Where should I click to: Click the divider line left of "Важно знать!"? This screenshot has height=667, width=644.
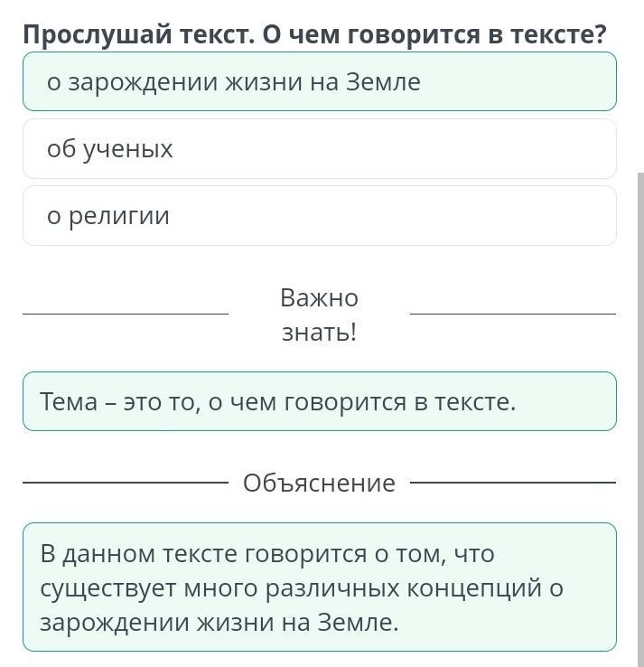pyautogui.click(x=126, y=315)
